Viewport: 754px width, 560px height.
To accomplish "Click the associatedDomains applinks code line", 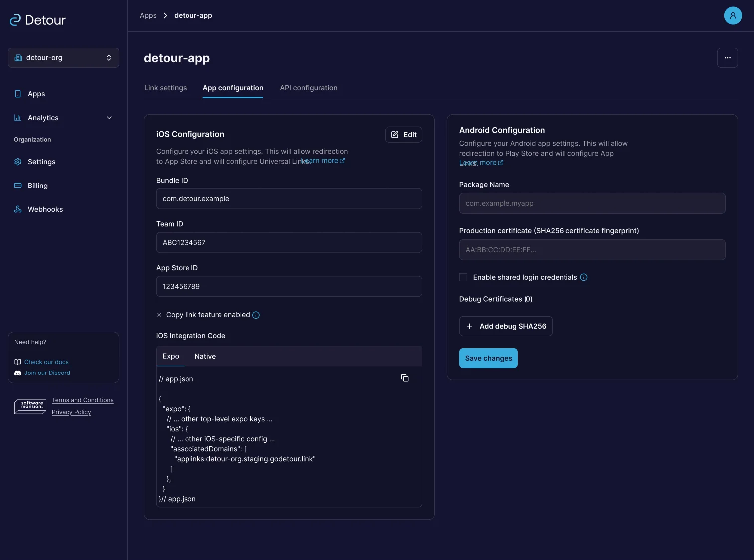I will pos(245,459).
